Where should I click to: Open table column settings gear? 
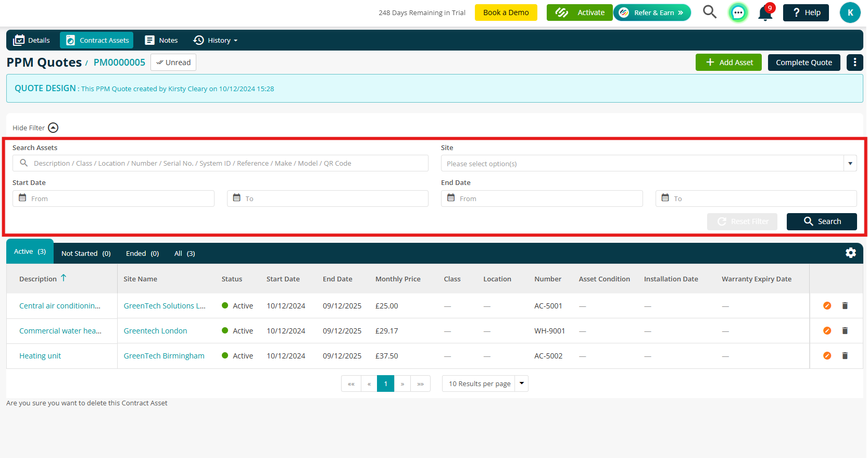point(851,253)
